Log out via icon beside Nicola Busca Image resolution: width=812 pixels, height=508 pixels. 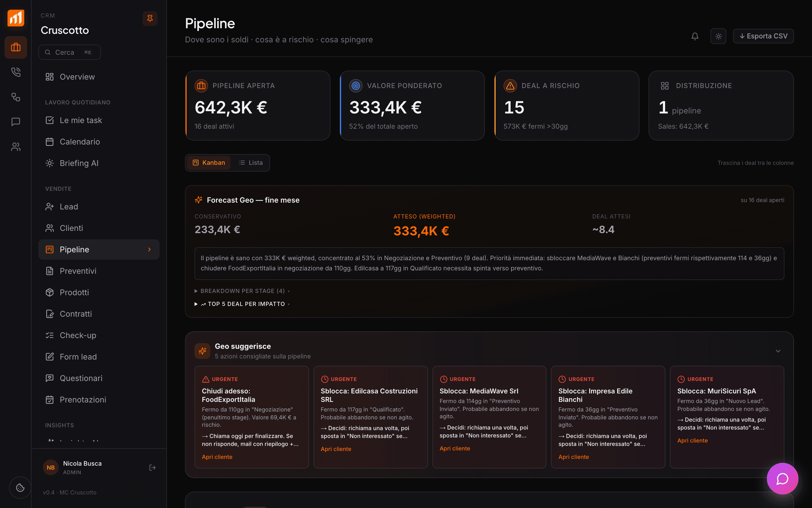pos(152,468)
